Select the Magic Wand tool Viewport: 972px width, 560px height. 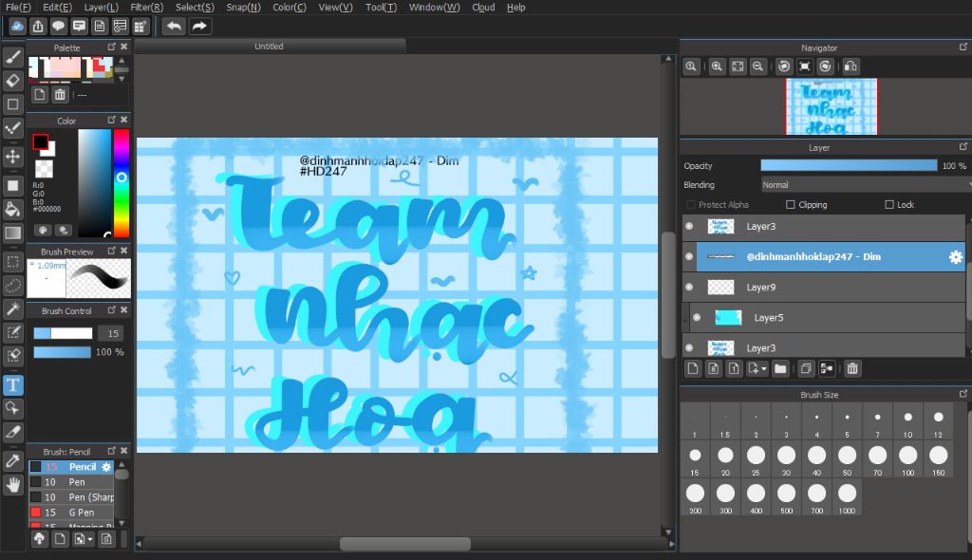coord(13,308)
